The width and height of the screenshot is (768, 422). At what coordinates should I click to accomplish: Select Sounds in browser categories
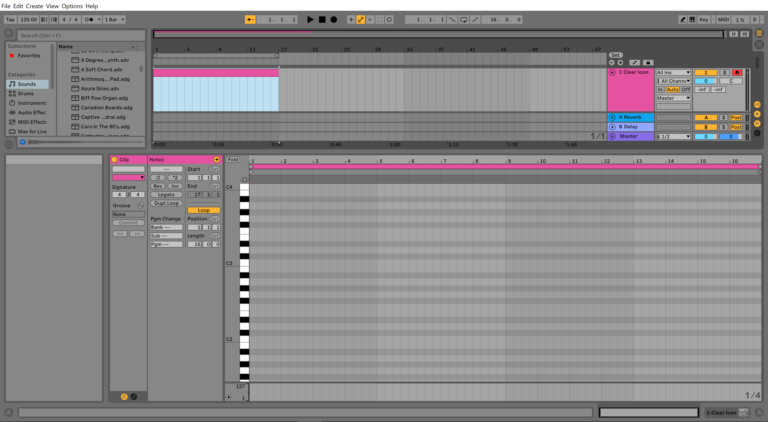coord(27,84)
